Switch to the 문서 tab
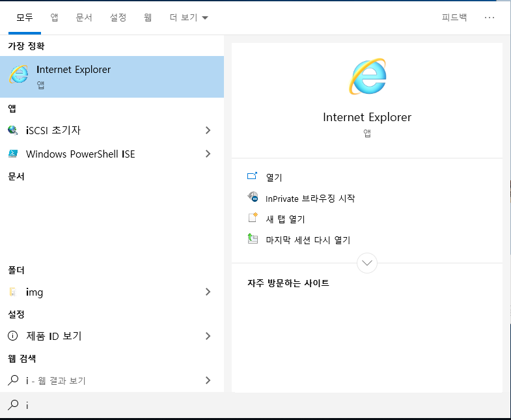 [x=84, y=18]
